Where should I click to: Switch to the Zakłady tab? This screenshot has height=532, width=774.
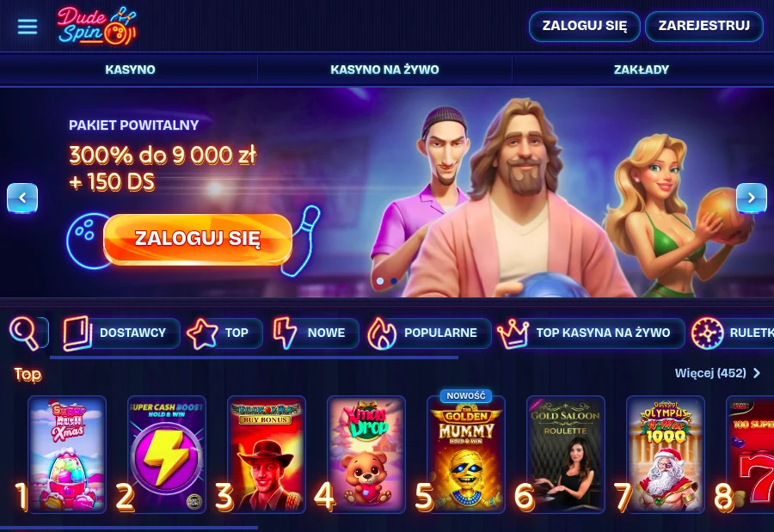coord(642,70)
